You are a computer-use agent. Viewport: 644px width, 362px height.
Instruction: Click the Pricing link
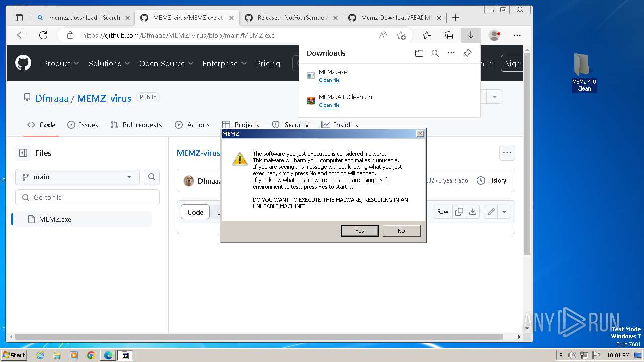[x=268, y=63]
